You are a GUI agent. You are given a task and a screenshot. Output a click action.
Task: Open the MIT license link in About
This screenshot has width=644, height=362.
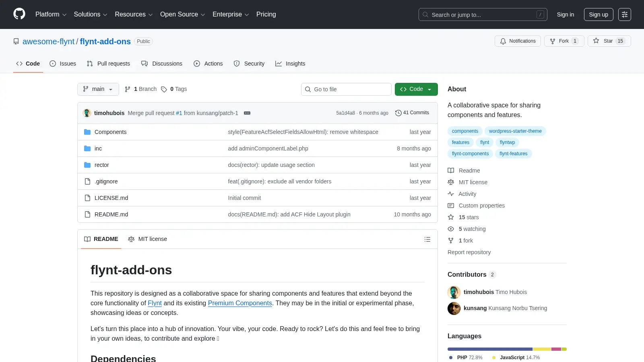click(468, 182)
